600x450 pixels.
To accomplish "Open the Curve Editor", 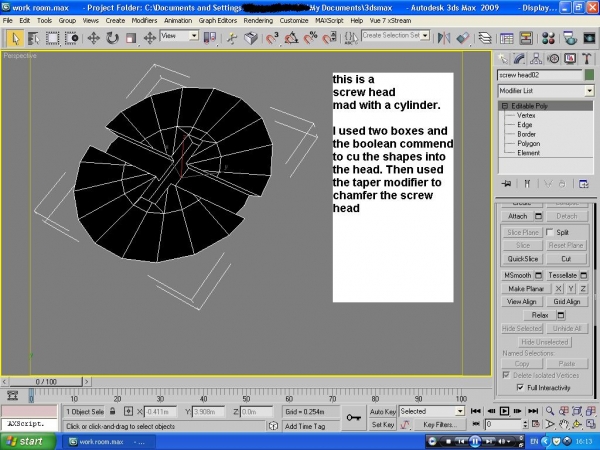I will [507, 38].
